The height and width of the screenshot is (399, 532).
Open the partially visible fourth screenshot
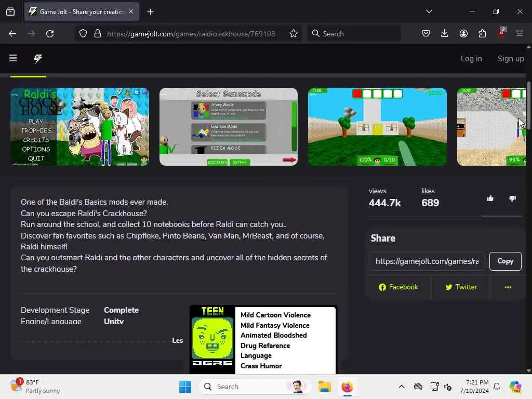tap(491, 127)
